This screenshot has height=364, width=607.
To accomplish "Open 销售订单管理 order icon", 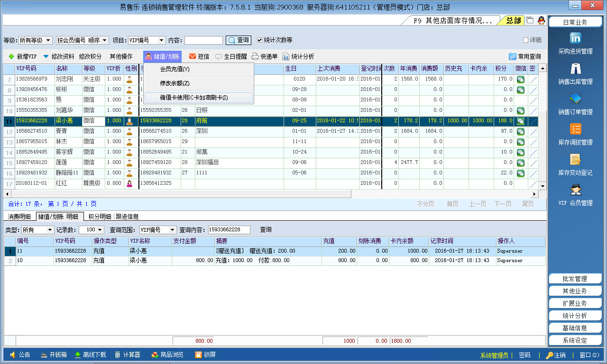I will (575, 100).
